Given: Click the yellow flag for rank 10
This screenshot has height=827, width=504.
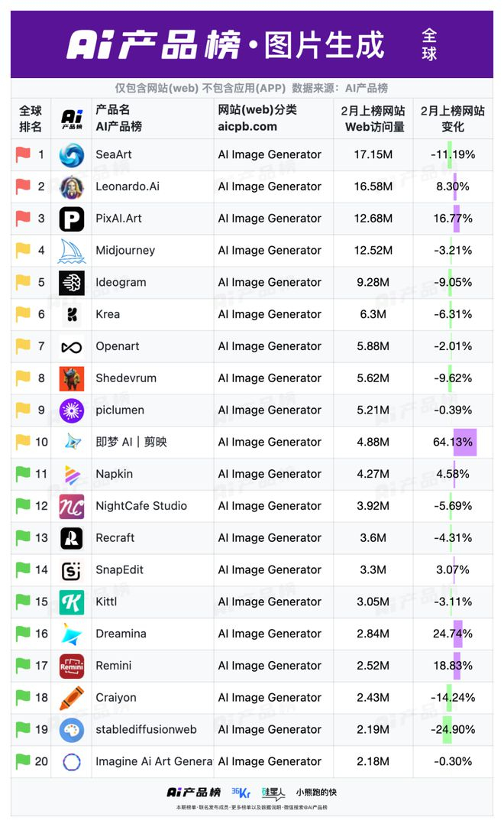Looking at the screenshot, I should coord(23,442).
